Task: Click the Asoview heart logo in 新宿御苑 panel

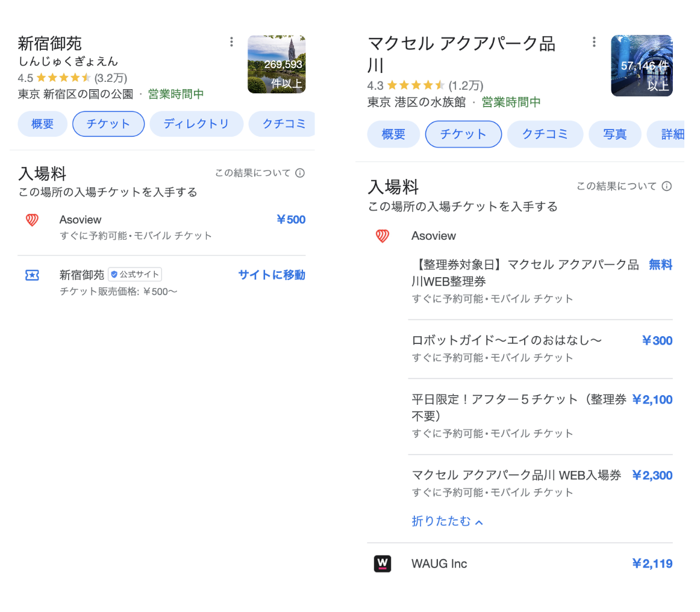Action: coord(32,220)
